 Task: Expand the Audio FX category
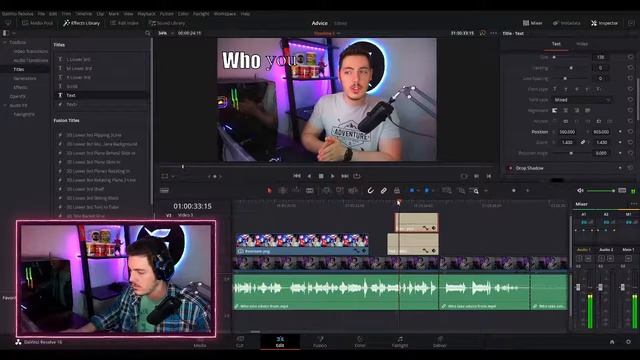point(5,105)
